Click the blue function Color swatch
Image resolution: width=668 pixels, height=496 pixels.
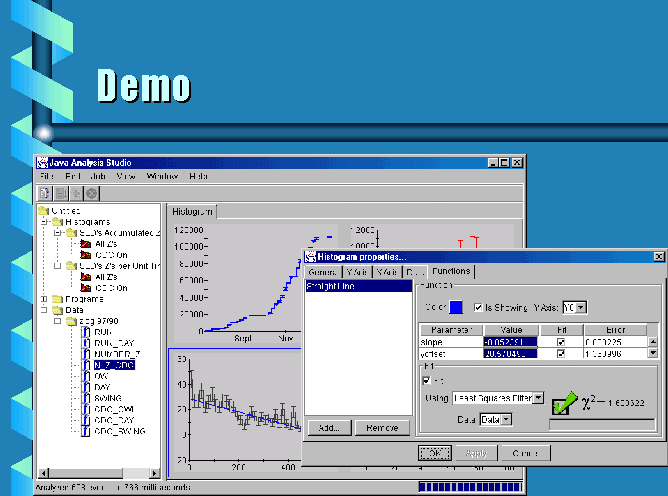pyautogui.click(x=456, y=307)
